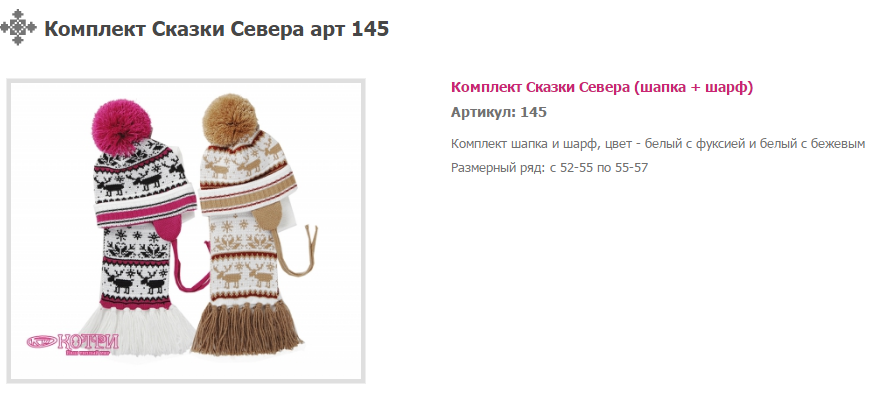Click the brown fringe of the beige scarf
This screenshot has width=879, height=411.
pos(247,327)
